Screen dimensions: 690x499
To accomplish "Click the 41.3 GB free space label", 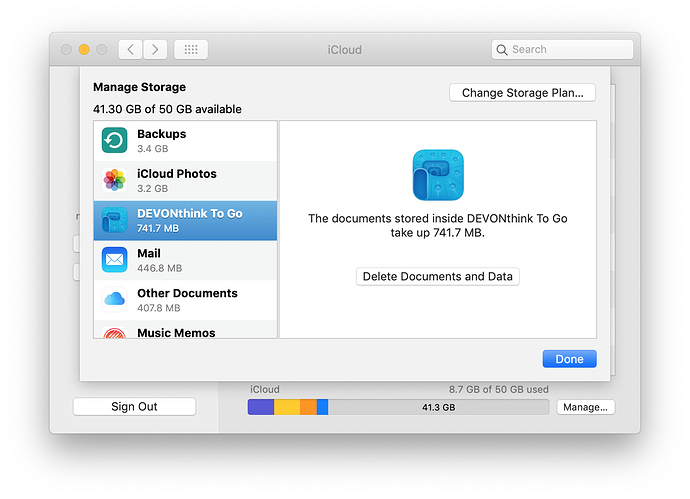I will (x=438, y=407).
